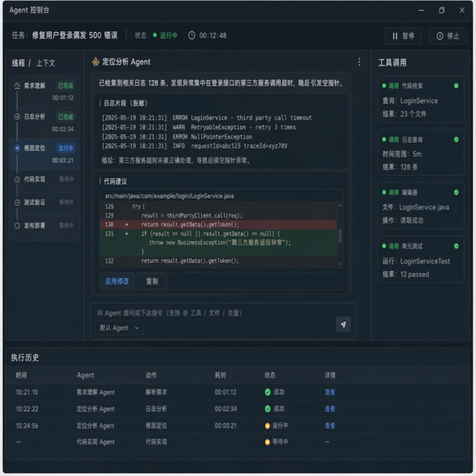Click the Agent column header in 执行历史

85,375
